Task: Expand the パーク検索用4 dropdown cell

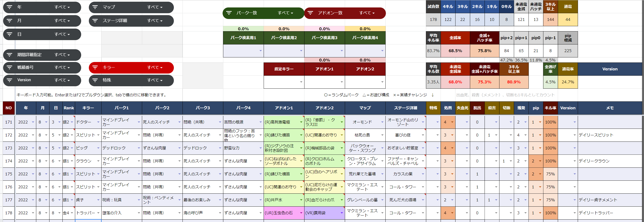Action: tap(382, 51)
